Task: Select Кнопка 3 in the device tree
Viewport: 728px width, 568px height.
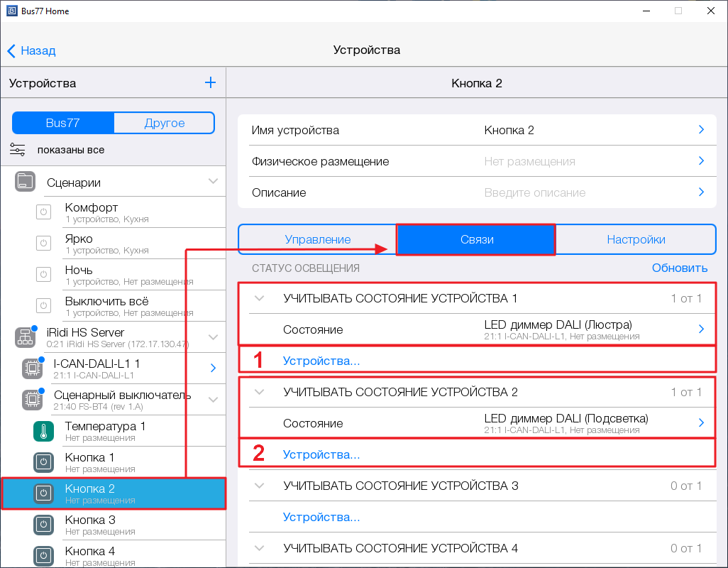Action: [x=89, y=524]
